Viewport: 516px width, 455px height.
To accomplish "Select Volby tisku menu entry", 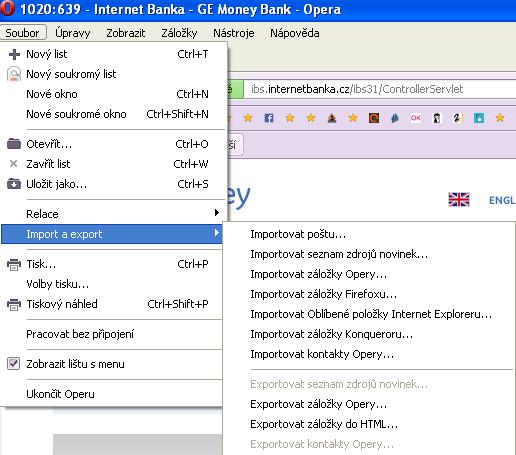I will pyautogui.click(x=112, y=284).
